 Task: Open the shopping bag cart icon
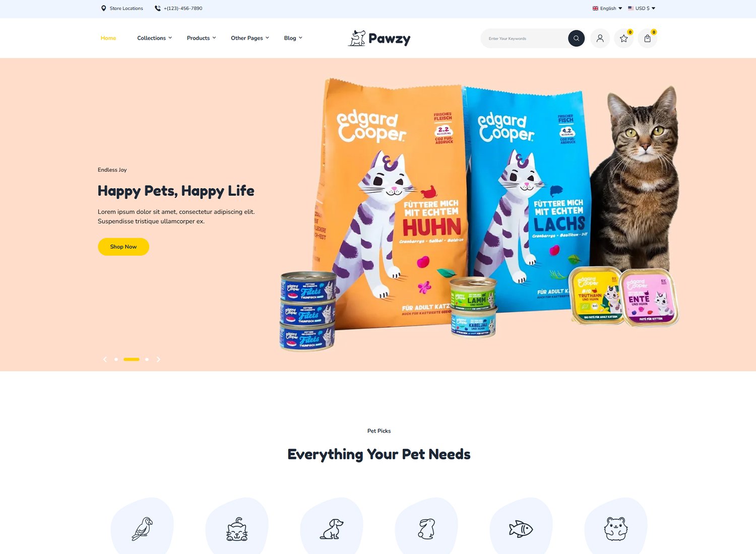pos(647,38)
